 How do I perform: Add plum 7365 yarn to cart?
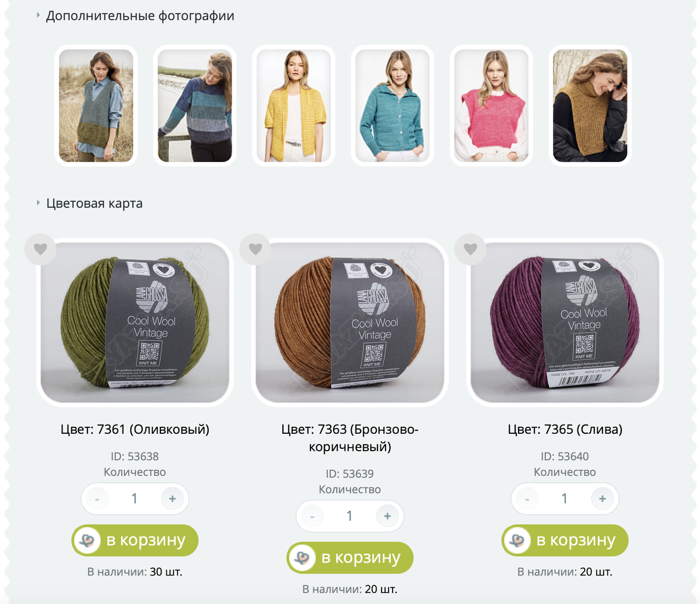tap(565, 540)
